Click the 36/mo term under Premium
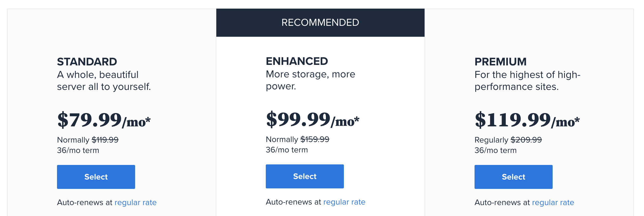 pos(495,150)
